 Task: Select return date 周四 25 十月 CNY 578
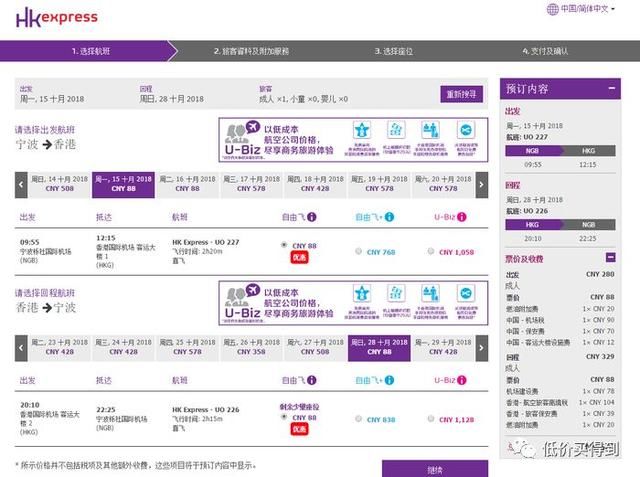point(187,347)
